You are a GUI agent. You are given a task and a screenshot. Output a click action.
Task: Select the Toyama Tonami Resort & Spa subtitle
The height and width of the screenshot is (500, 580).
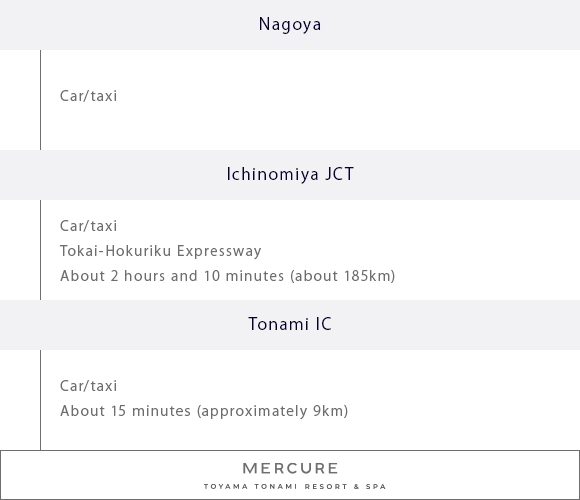[295, 487]
